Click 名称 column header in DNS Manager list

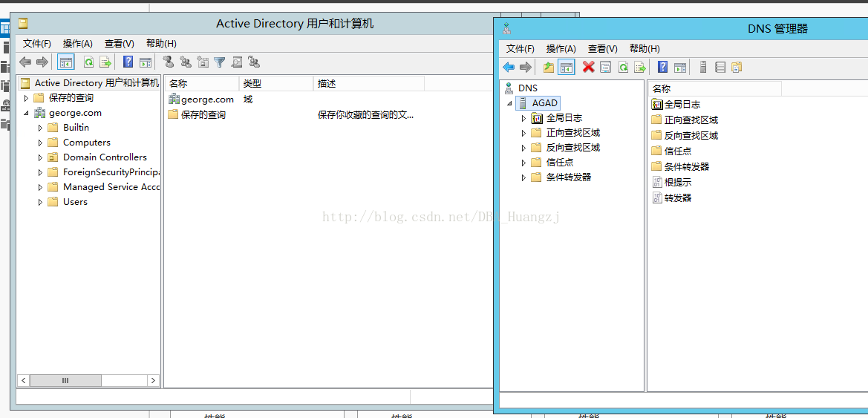pos(714,88)
